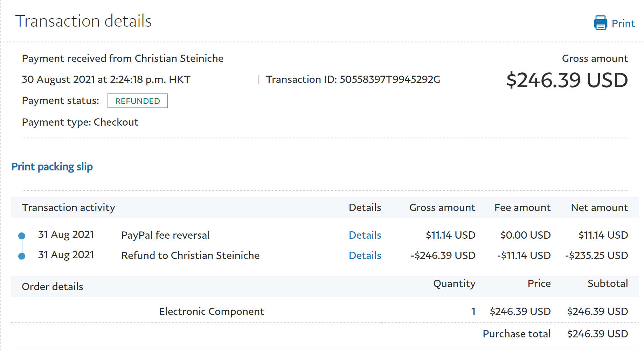Click the Transaction ID number
Viewport: 644px width, 350px height.
389,80
